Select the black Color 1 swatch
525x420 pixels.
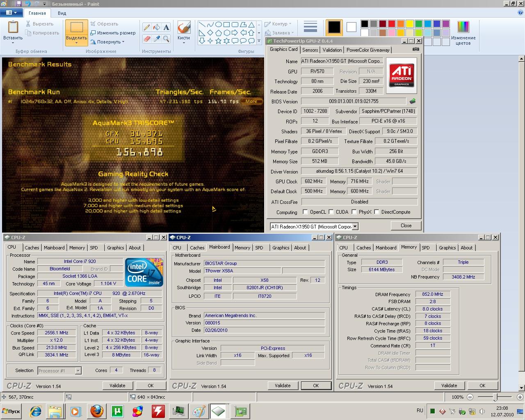click(x=334, y=27)
